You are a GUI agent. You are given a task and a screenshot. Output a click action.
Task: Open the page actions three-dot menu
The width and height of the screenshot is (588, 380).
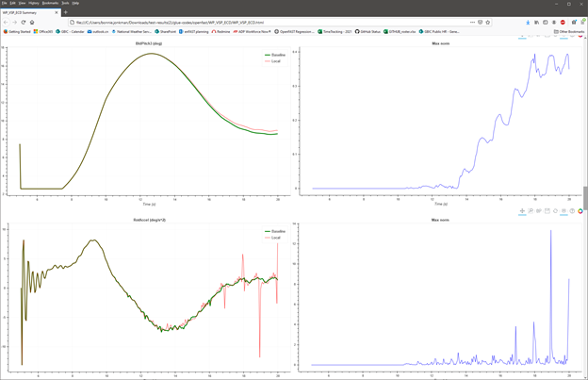point(472,22)
